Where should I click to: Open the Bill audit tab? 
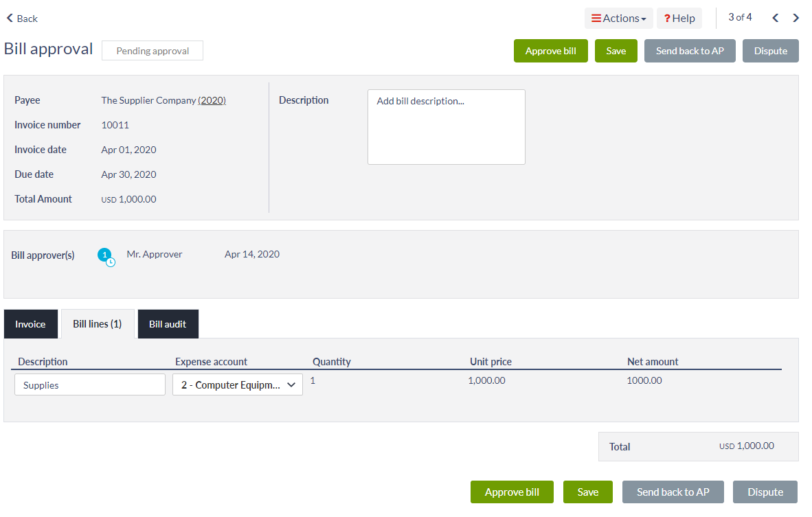click(168, 323)
